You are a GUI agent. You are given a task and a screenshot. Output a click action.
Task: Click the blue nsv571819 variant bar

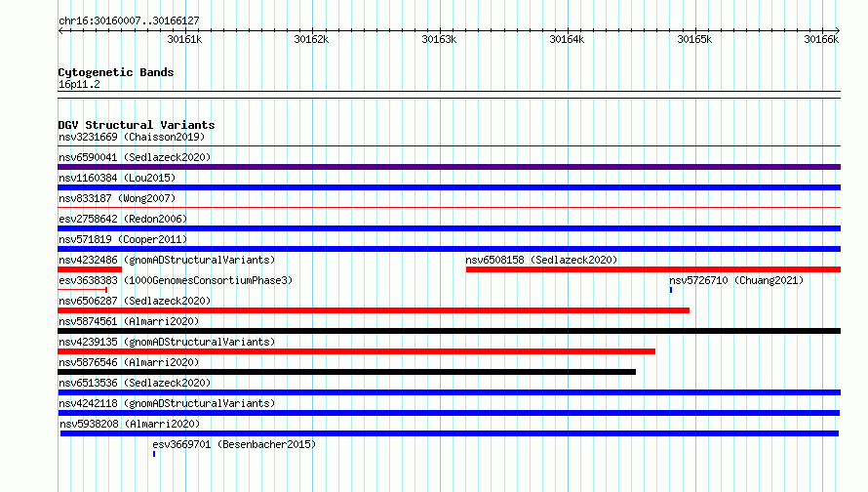click(449, 249)
